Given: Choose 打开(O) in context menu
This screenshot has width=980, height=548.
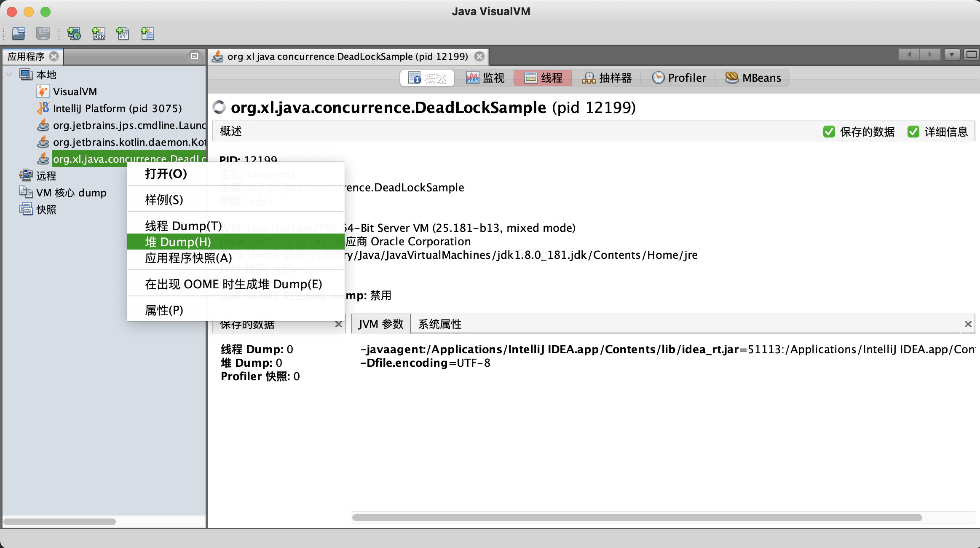Looking at the screenshot, I should [236, 174].
